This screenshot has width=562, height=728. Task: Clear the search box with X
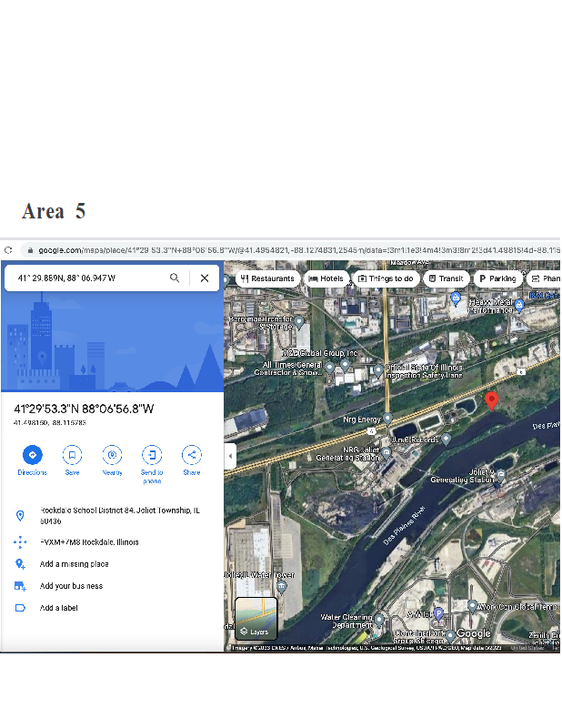(x=205, y=278)
